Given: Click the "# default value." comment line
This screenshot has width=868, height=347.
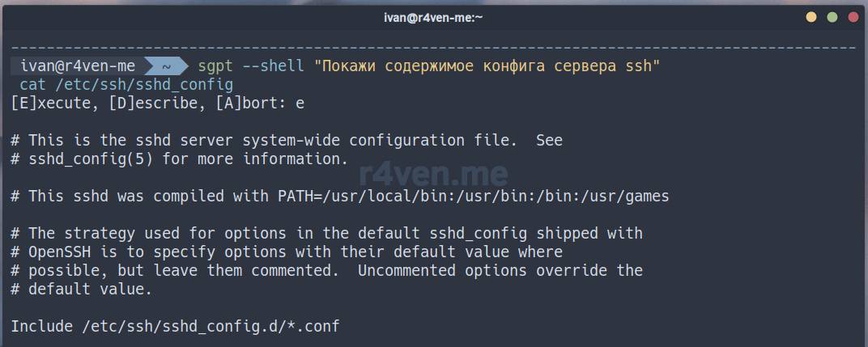Looking at the screenshot, I should pos(81,289).
